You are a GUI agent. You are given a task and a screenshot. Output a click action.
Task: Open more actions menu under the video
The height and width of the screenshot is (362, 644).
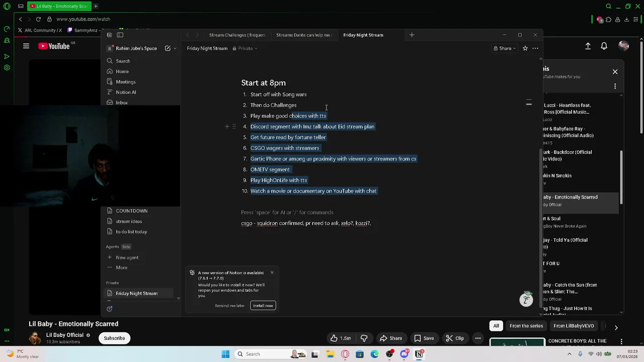(478, 338)
